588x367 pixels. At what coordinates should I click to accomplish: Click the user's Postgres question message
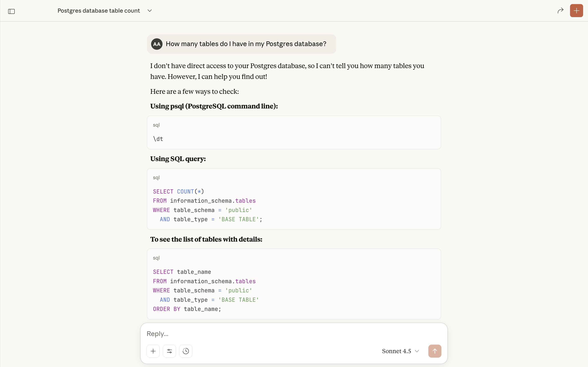pos(246,44)
